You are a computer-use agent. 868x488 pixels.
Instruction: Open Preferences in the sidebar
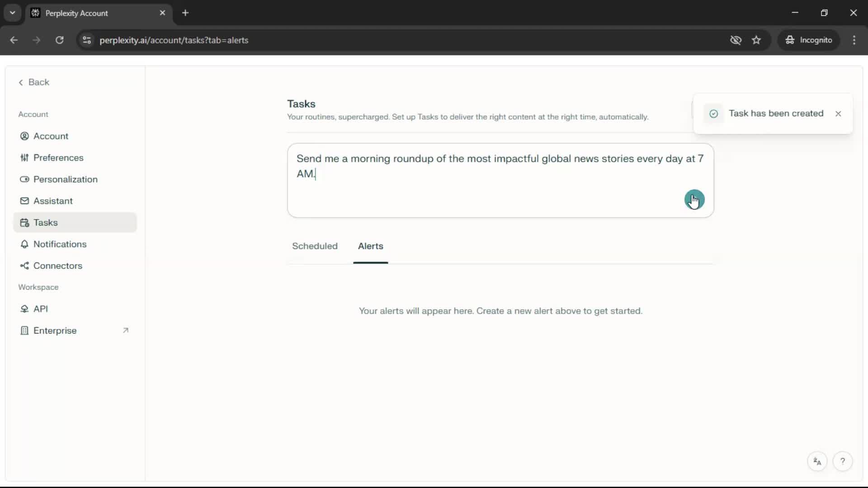[x=58, y=158]
